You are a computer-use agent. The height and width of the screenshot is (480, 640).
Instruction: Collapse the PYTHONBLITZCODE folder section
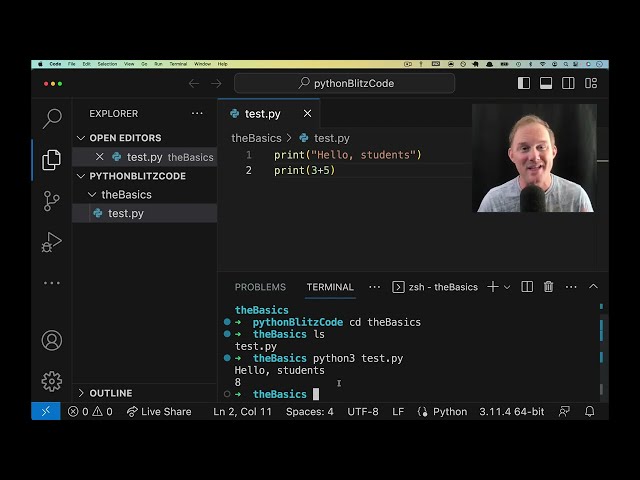point(81,176)
